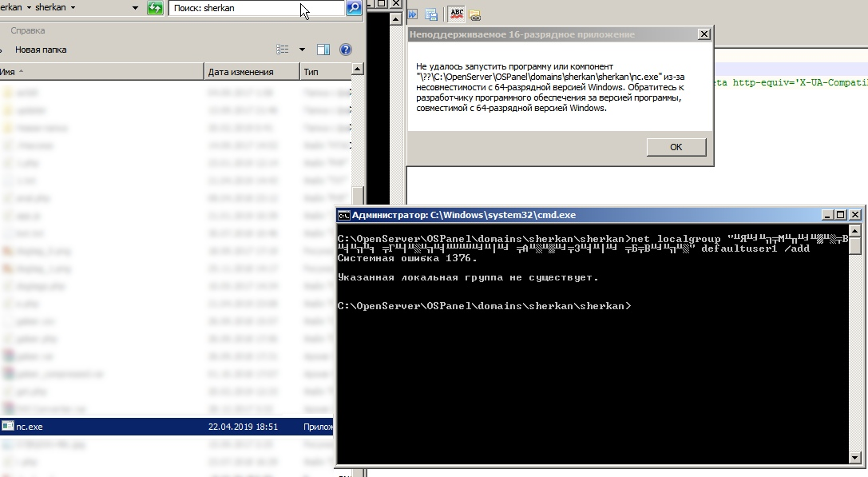This screenshot has width=868, height=477.
Task: Click the Новая папка button
Action: point(41,50)
